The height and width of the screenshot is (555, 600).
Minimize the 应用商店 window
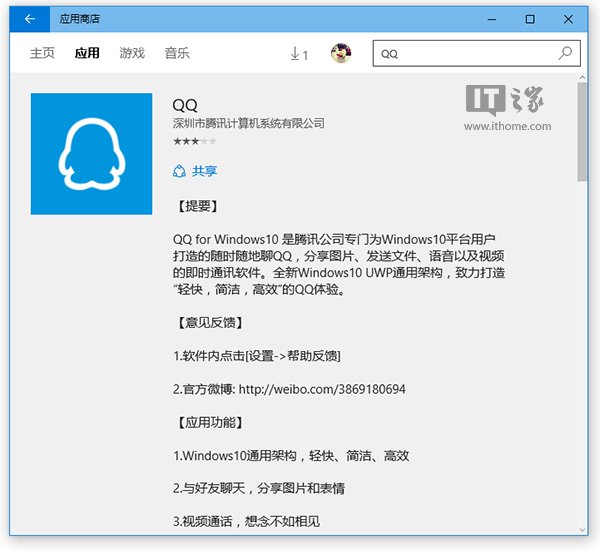pyautogui.click(x=492, y=19)
